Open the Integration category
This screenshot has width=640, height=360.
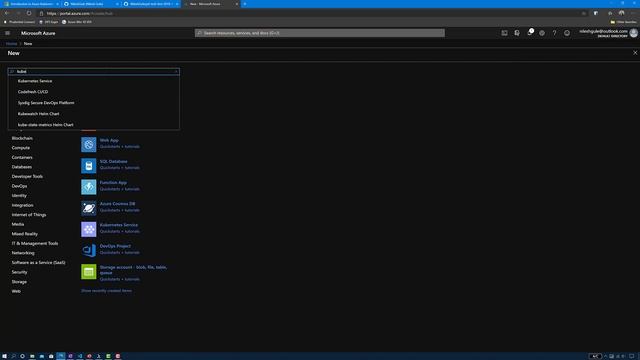[22, 205]
